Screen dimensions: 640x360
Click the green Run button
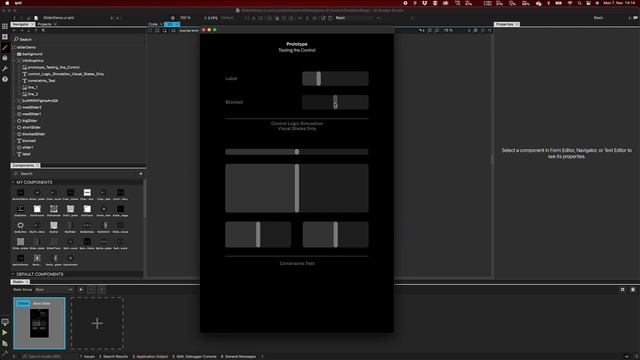[5, 333]
